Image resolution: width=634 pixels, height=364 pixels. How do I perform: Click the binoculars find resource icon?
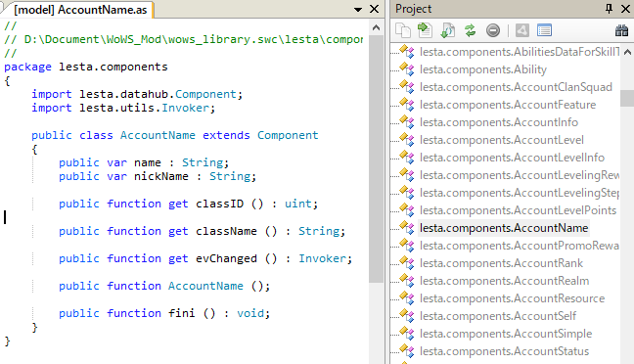[x=621, y=30]
